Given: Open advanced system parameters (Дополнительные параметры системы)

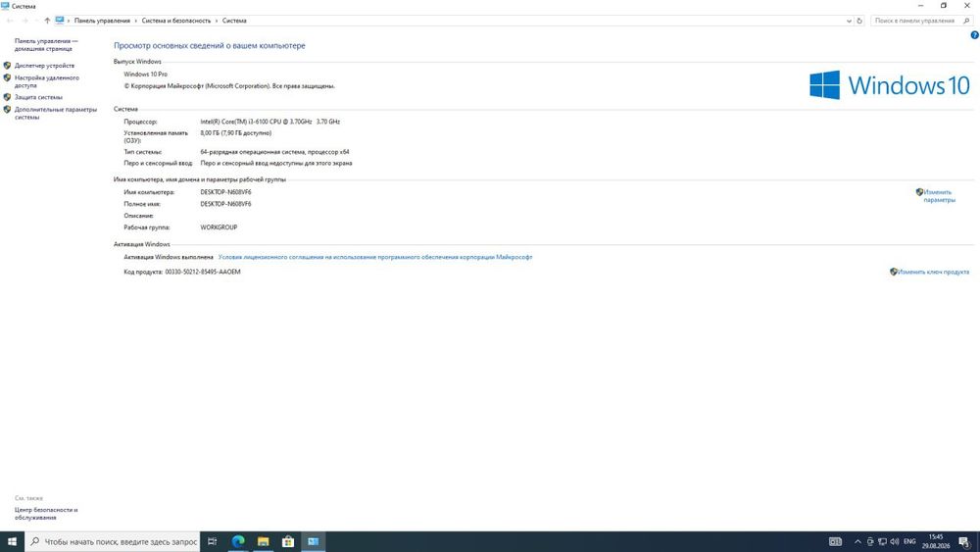Looking at the screenshot, I should (56, 113).
